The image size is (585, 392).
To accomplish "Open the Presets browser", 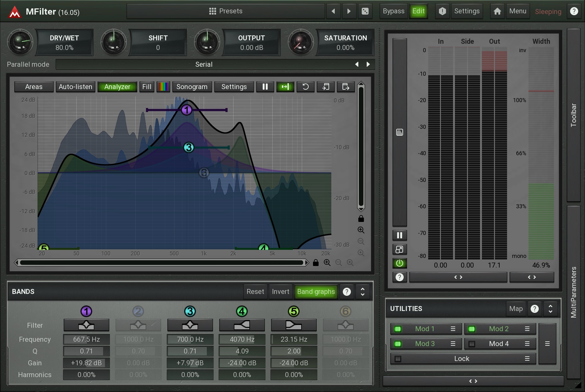I will click(226, 11).
